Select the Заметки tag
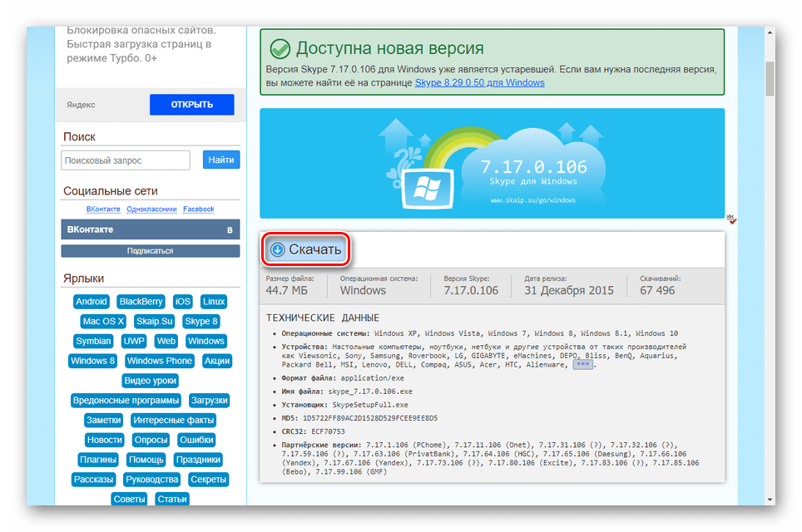The height and width of the screenshot is (532, 802). coord(104,420)
